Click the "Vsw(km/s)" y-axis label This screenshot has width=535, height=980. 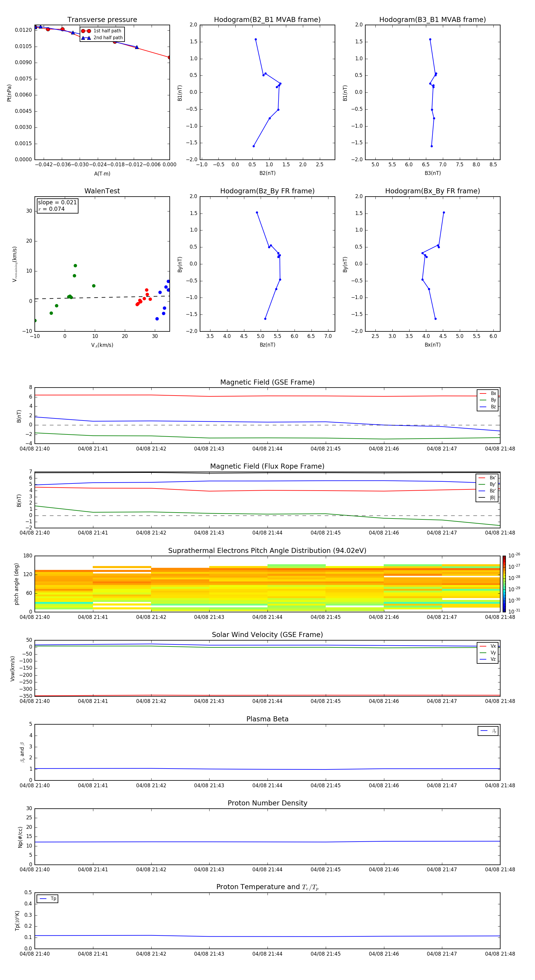click(12, 668)
